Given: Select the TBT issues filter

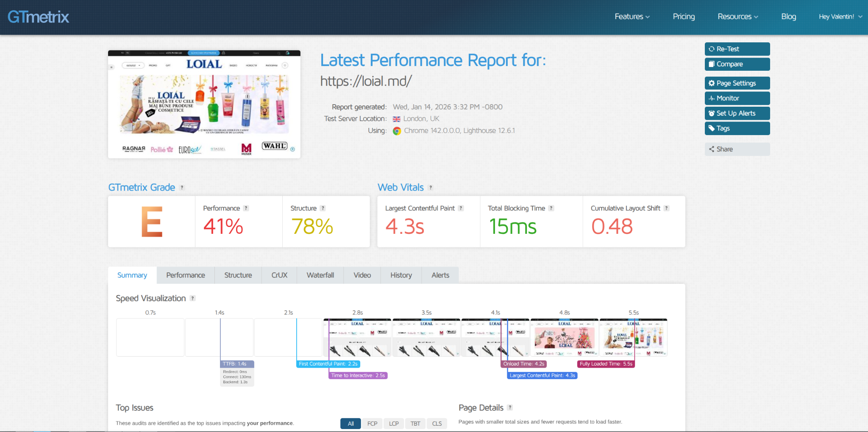Looking at the screenshot, I should [415, 424].
